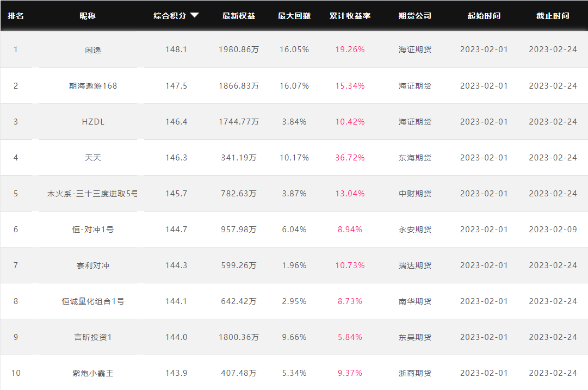Click the company 东吴期货
The height and width of the screenshot is (390, 588).
414,337
